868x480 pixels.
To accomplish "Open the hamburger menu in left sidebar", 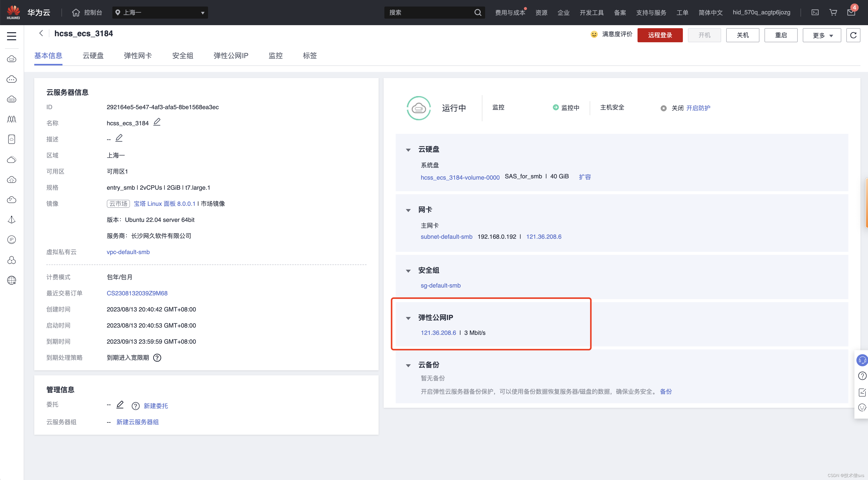I will 12,36.
